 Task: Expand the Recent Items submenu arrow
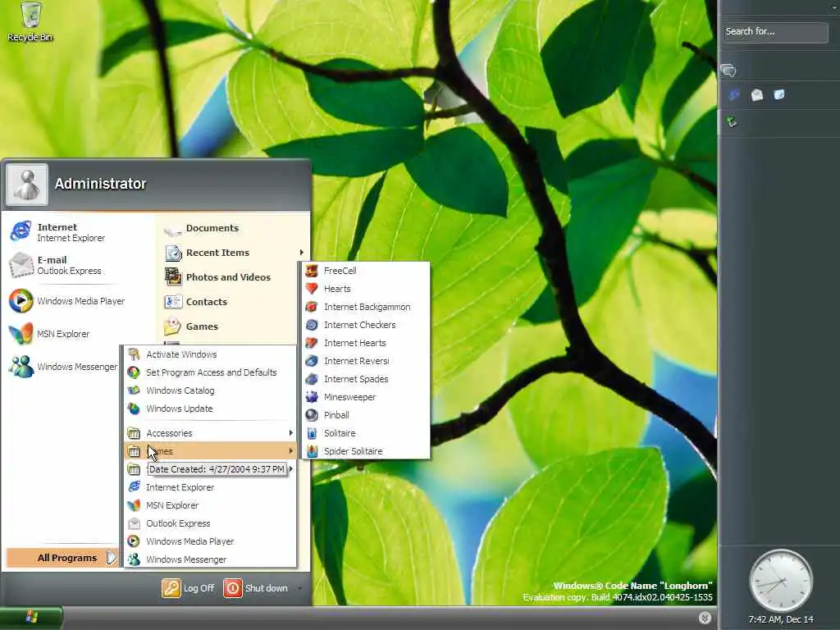(x=302, y=253)
